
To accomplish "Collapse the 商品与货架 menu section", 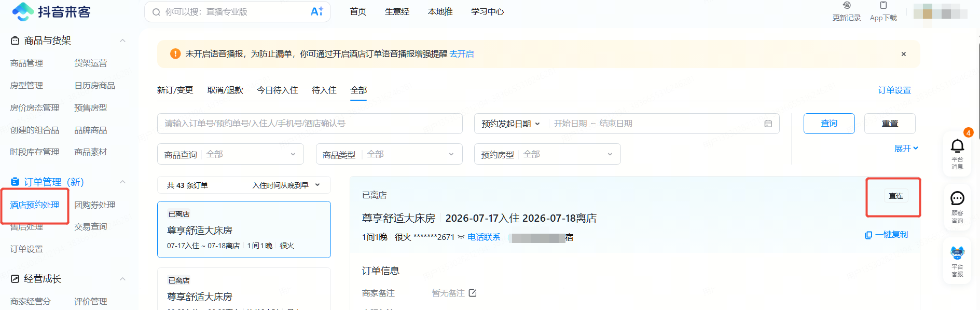I will click(123, 41).
